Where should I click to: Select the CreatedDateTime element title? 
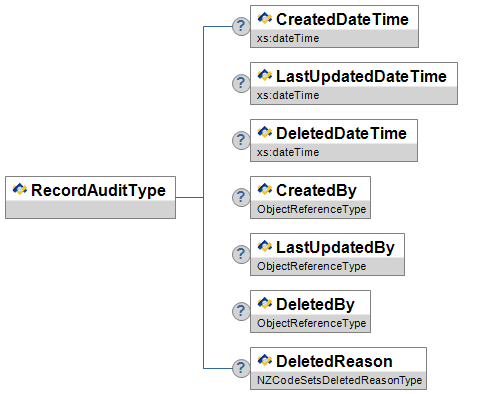[342, 19]
